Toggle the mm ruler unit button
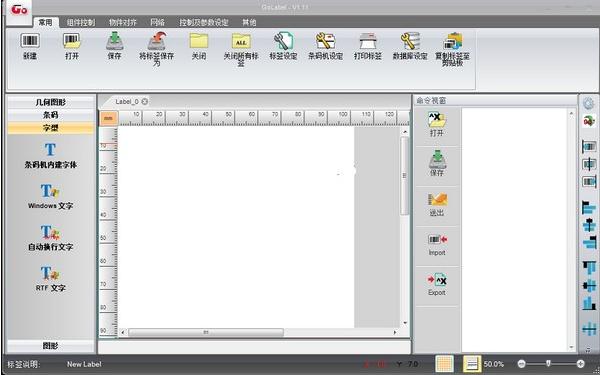This screenshot has width=600, height=375. click(x=109, y=118)
